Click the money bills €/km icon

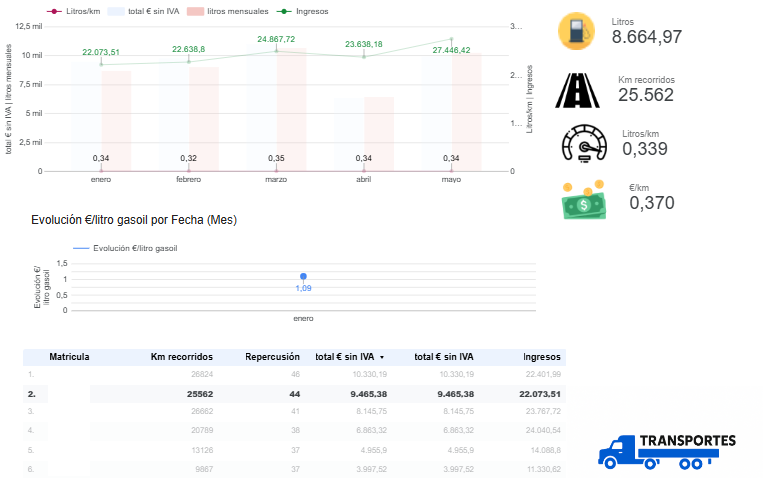[584, 200]
